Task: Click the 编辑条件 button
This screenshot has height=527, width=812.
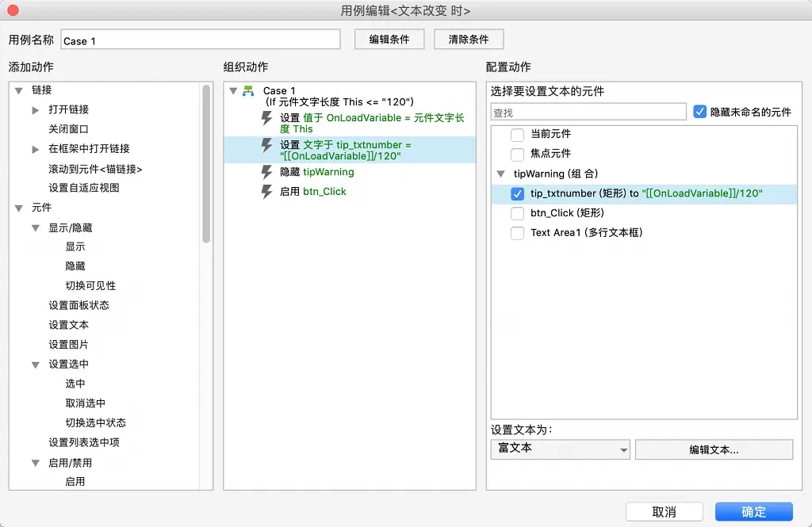Action: coord(389,39)
